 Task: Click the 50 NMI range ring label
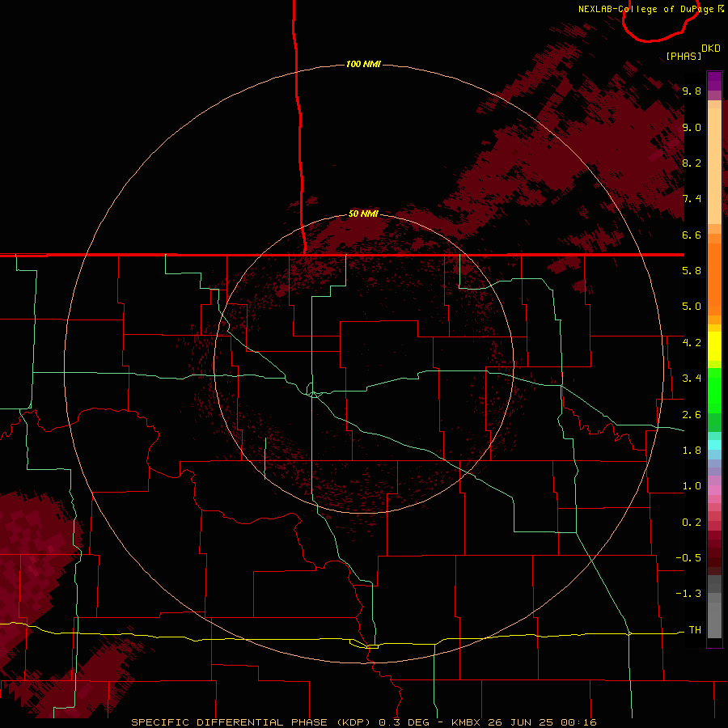coord(363,214)
